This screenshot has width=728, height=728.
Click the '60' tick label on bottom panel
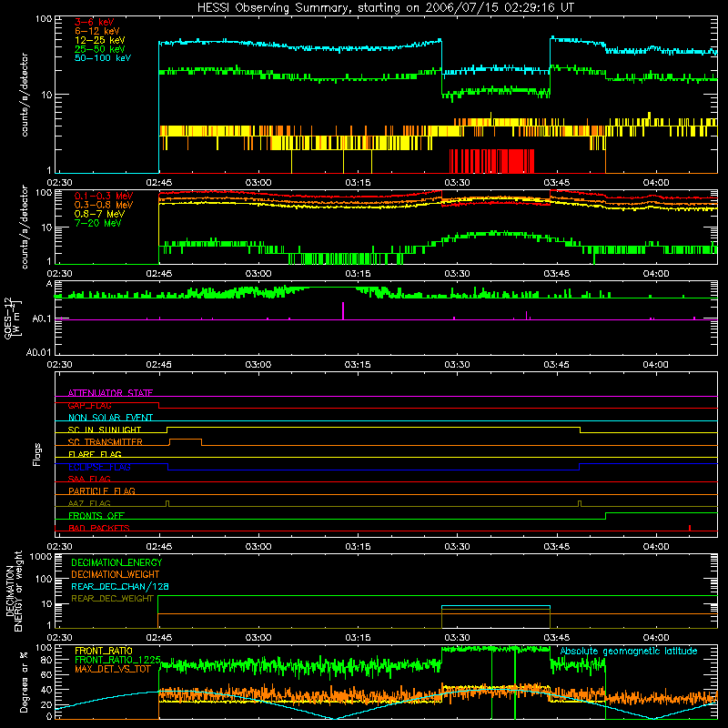pos(46,674)
